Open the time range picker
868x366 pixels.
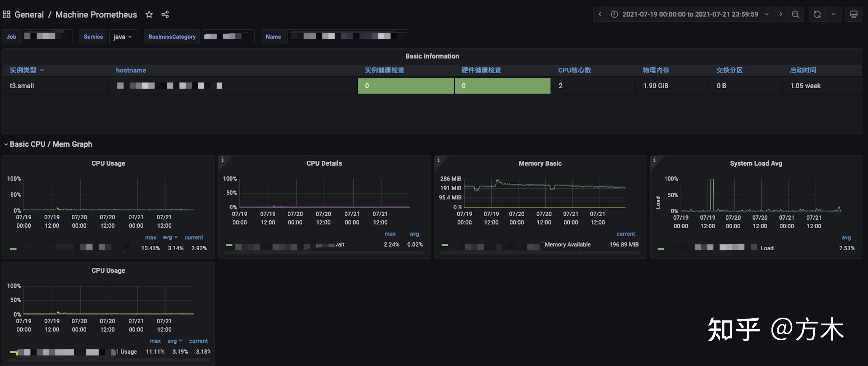[690, 14]
